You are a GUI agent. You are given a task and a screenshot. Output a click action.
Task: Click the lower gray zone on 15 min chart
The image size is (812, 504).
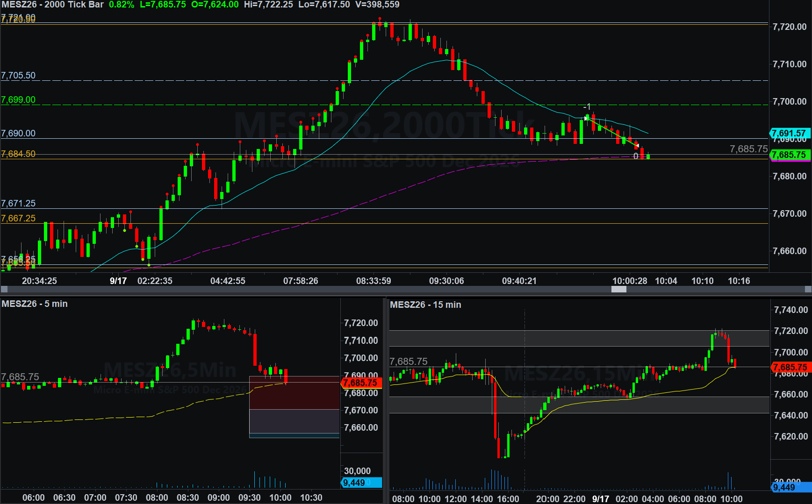(579, 405)
